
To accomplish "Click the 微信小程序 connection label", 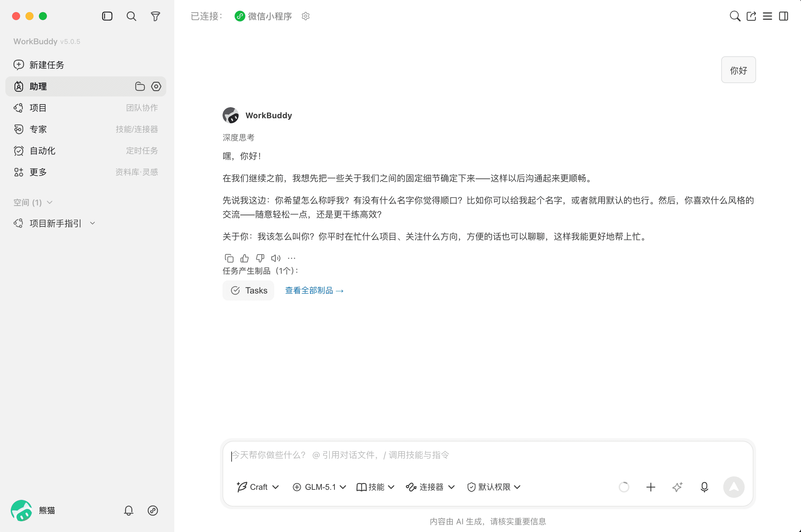I will [x=263, y=16].
